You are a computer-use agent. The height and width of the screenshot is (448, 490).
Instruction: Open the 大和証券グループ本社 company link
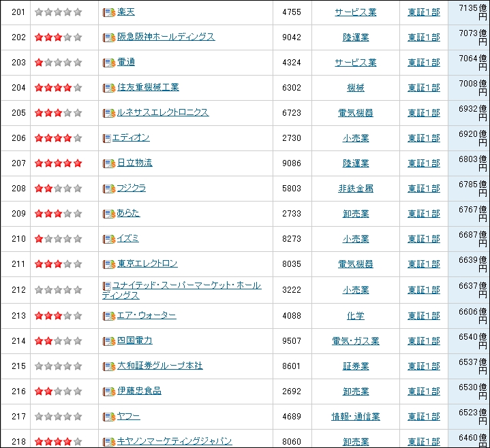[x=160, y=366]
